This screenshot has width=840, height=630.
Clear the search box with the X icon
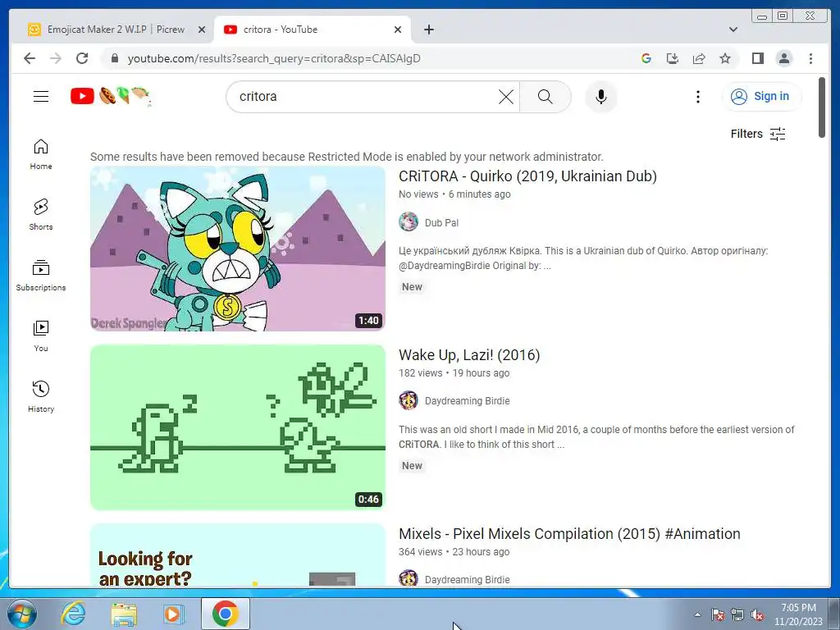[x=505, y=97]
